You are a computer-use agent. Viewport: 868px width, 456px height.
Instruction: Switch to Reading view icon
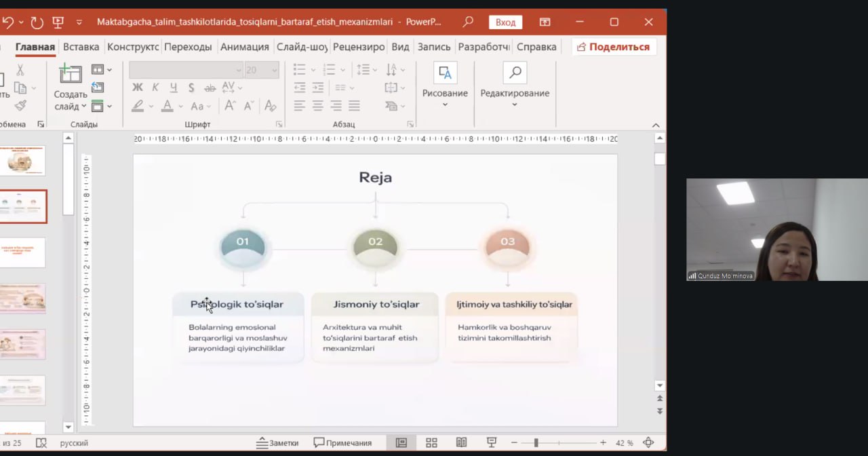pos(462,443)
